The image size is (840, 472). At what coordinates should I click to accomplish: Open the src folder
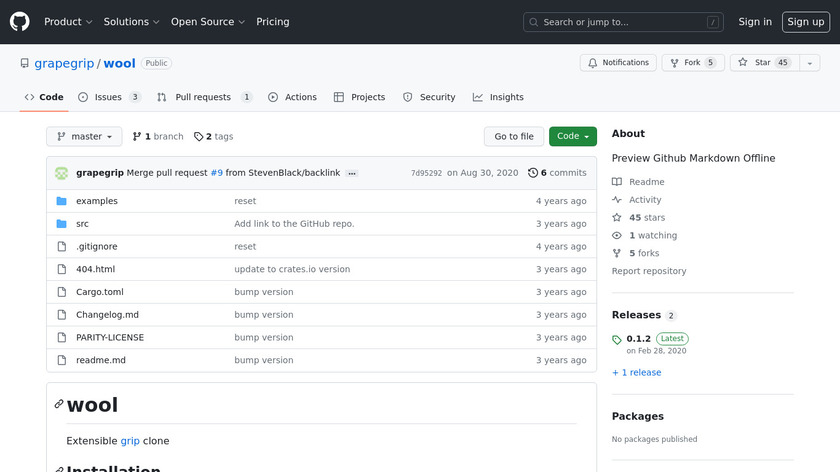(82, 224)
